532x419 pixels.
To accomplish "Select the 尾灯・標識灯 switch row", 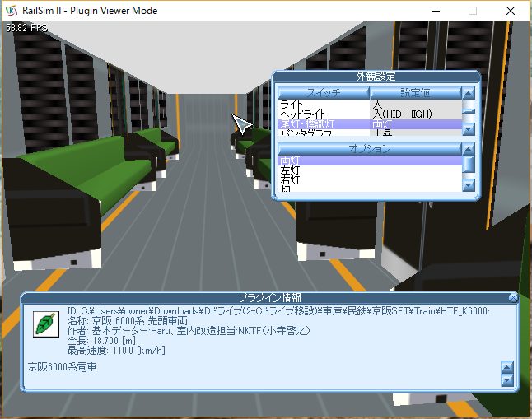I will [x=370, y=124].
